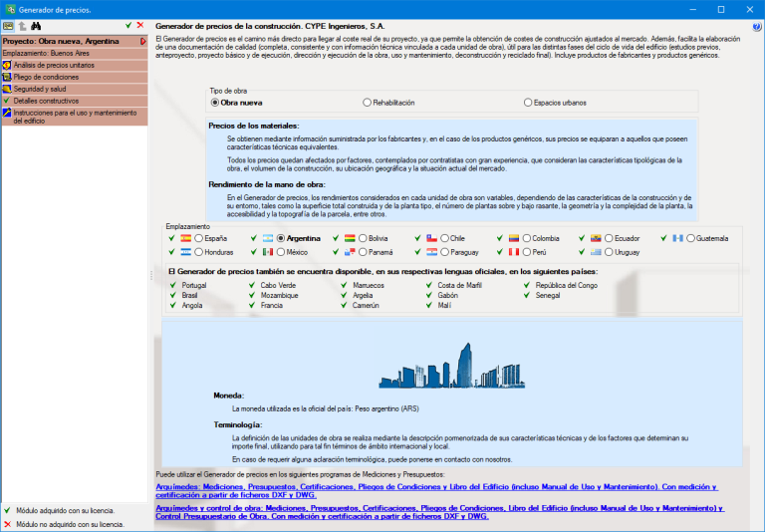The height and width of the screenshot is (532, 765).
Task: Click Brasil in available countries list
Action: click(190, 295)
